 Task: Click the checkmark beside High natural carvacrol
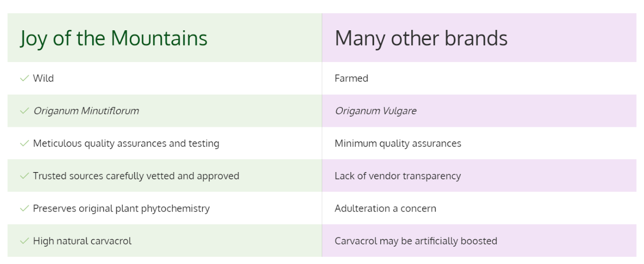click(24, 241)
